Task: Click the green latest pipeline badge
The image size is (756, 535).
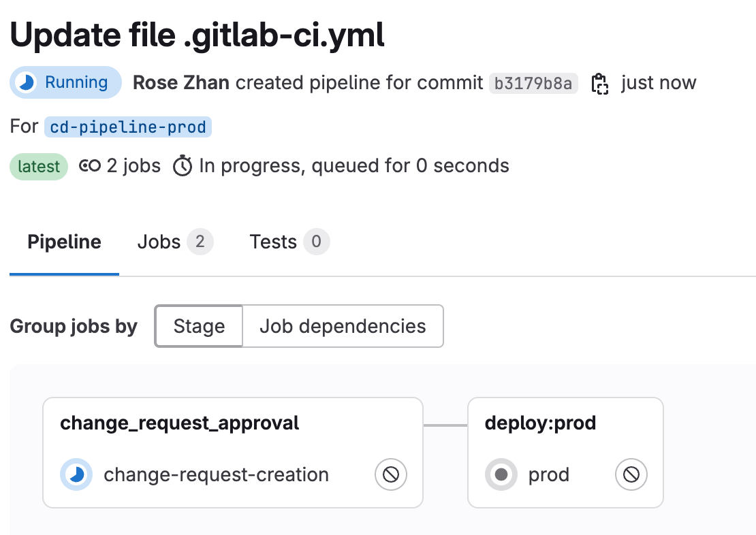Action: (x=39, y=167)
